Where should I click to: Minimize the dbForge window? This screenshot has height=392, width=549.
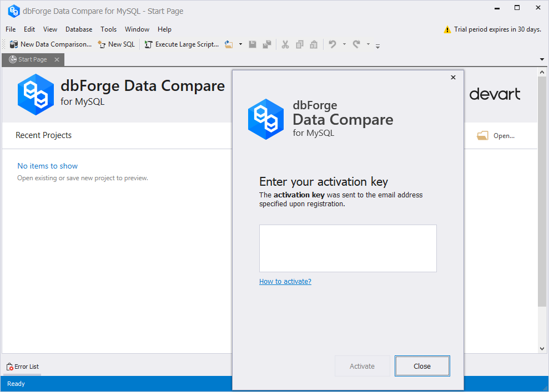(x=497, y=8)
